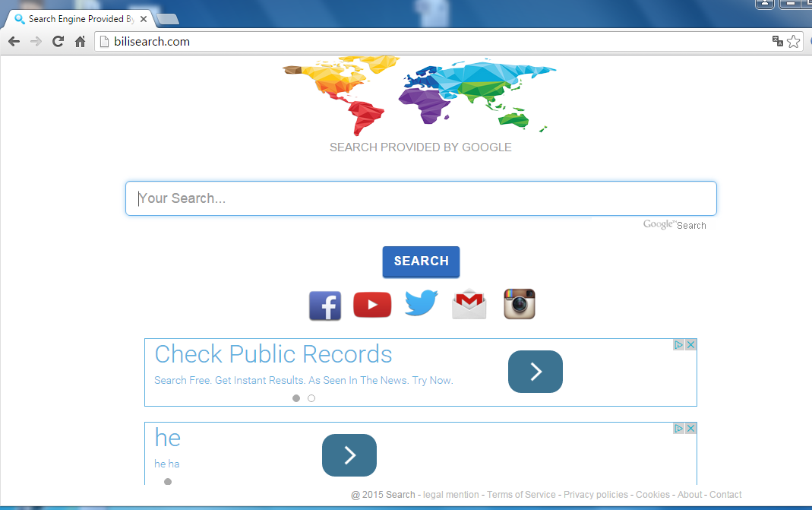
Task: Open the Terms of Service footer link
Action: click(522, 495)
